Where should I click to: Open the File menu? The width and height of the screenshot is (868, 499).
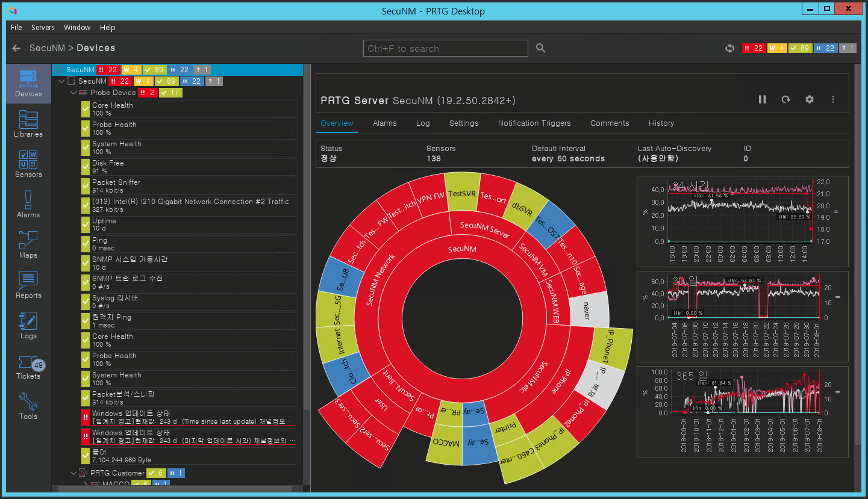pyautogui.click(x=16, y=27)
